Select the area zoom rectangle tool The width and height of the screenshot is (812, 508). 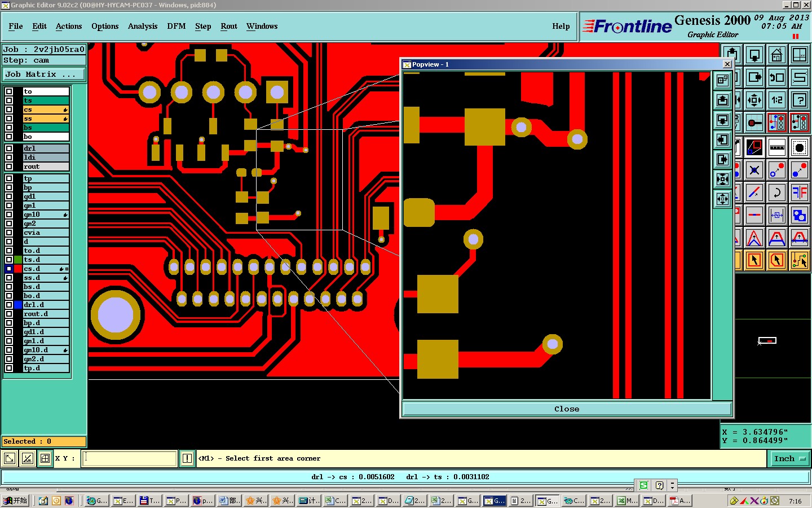(x=754, y=147)
